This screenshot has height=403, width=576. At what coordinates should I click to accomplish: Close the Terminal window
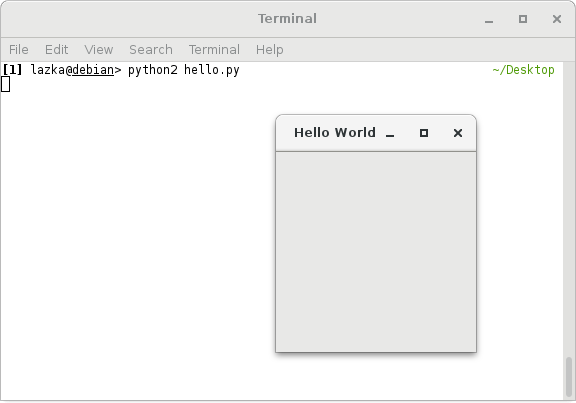[557, 19]
